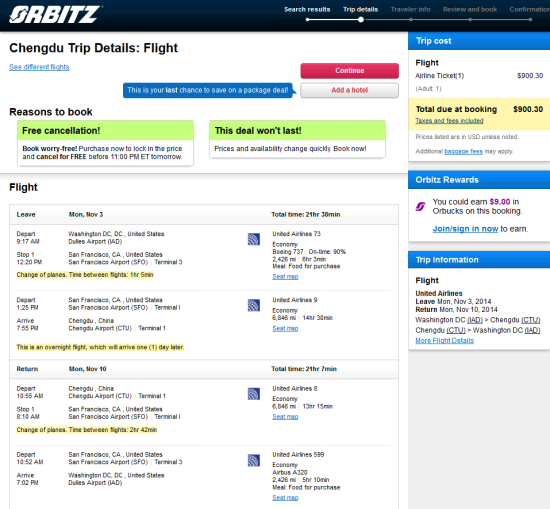Click the Add a hotel button
Screen dimensions: 550x509
click(349, 90)
